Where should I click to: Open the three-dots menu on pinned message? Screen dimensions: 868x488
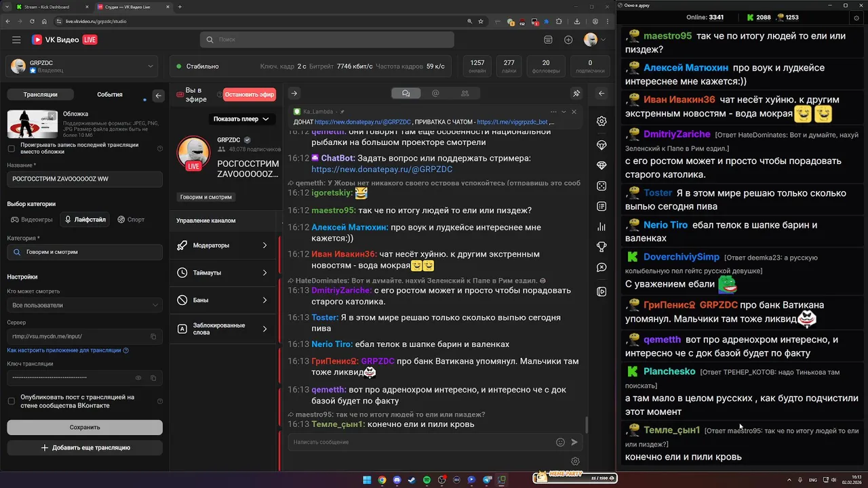click(x=553, y=112)
